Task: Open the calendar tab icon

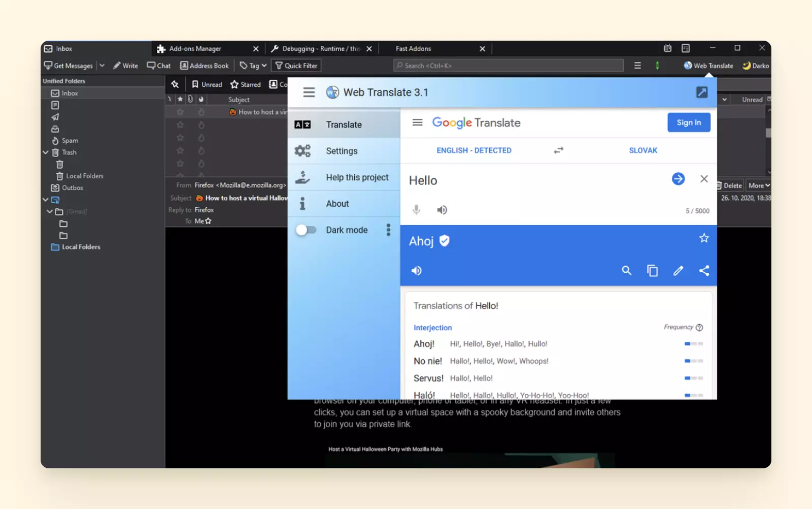Action: click(667, 48)
